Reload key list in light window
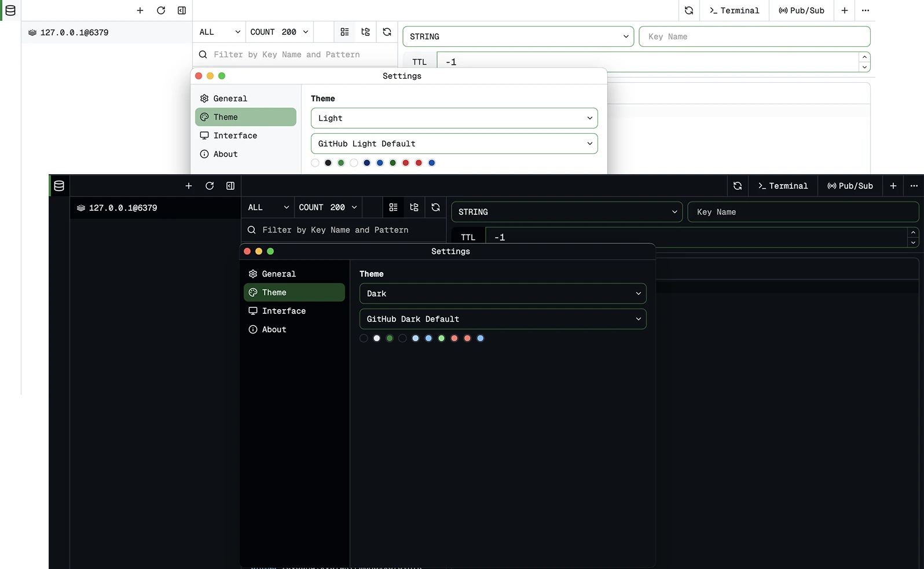The image size is (924, 569). tap(387, 32)
